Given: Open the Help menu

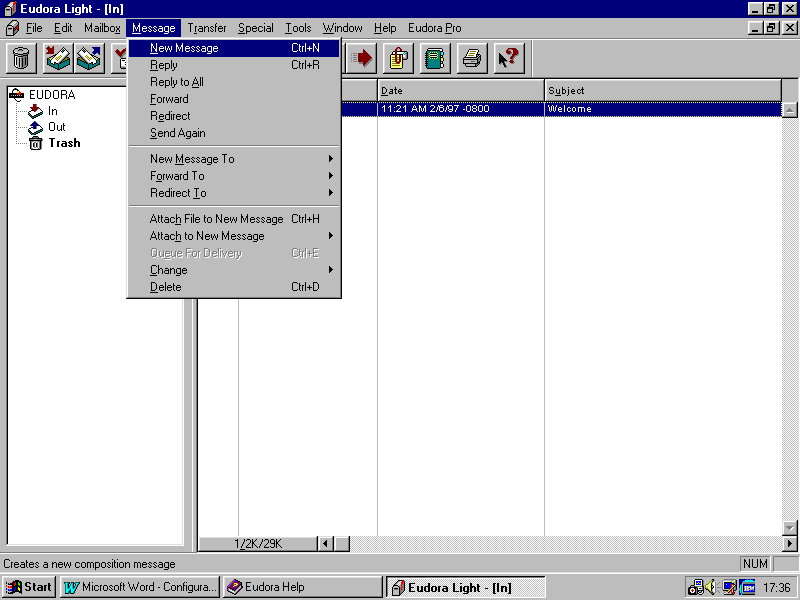Looking at the screenshot, I should point(385,28).
